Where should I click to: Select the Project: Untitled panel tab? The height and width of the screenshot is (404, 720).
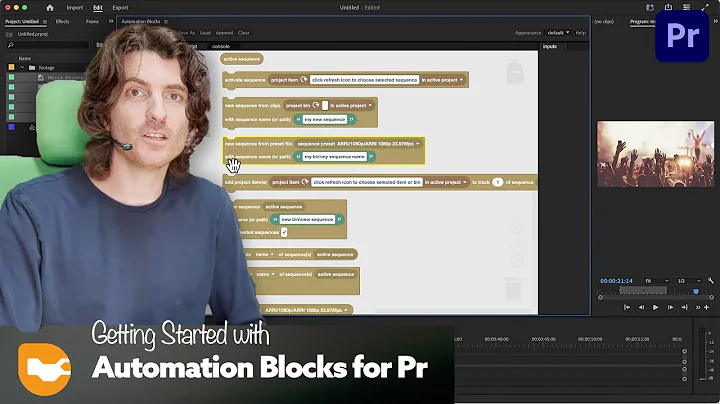(22, 22)
